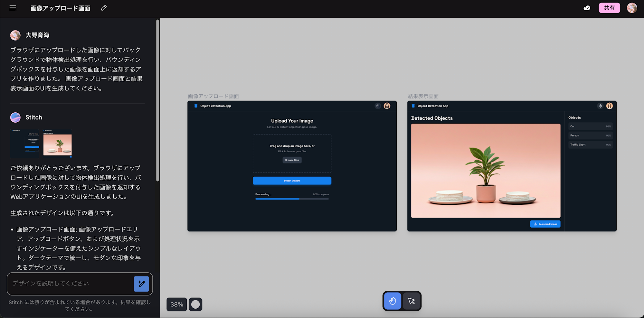
Task: Select the hand pan tool
Action: 393,301
